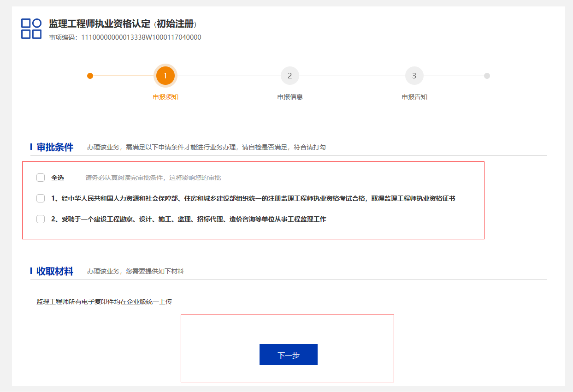Image resolution: width=573 pixels, height=392 pixels.
Task: Click the orange step 1 circle
Action: (165, 76)
